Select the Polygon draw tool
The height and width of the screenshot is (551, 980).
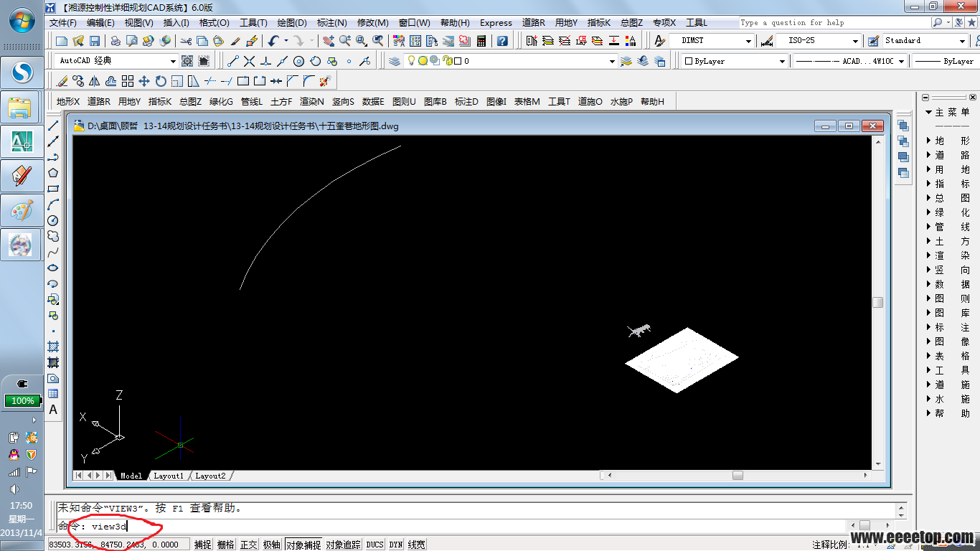pyautogui.click(x=53, y=173)
